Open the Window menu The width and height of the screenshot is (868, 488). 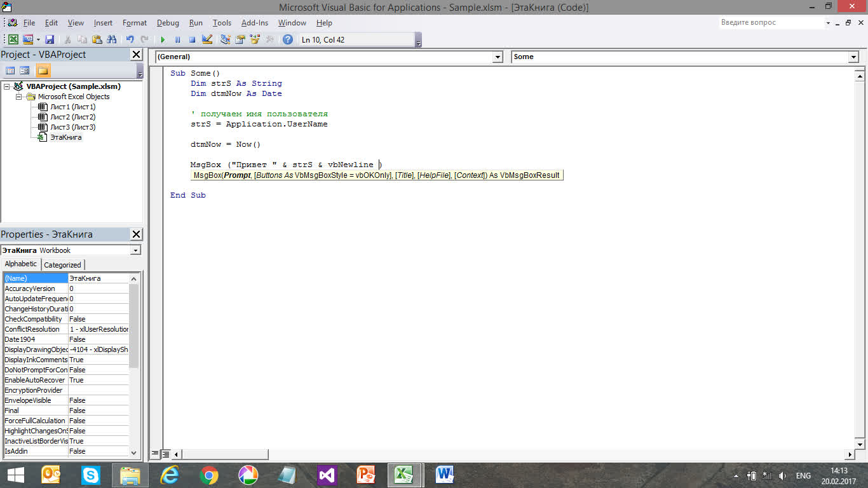292,23
